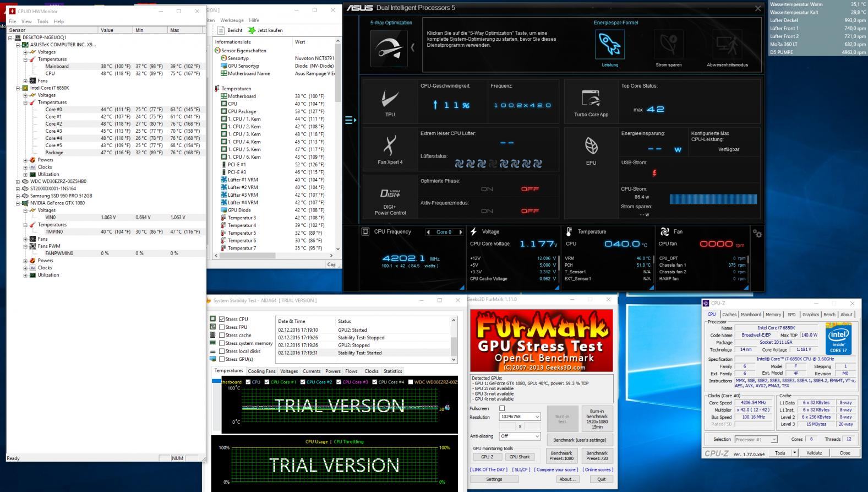Screen dimensions: 868x492
Task: Switch to Voltages tab in AIDA64
Action: click(x=288, y=371)
